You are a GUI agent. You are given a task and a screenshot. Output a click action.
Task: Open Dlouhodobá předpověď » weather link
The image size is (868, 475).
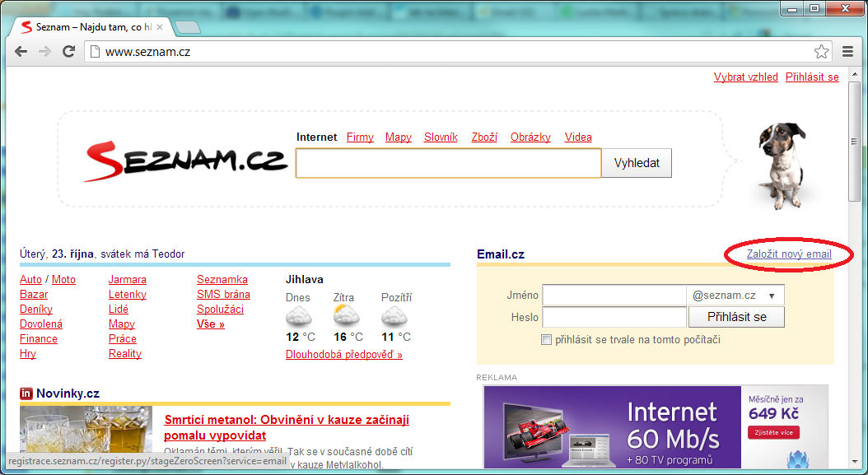[x=343, y=354]
